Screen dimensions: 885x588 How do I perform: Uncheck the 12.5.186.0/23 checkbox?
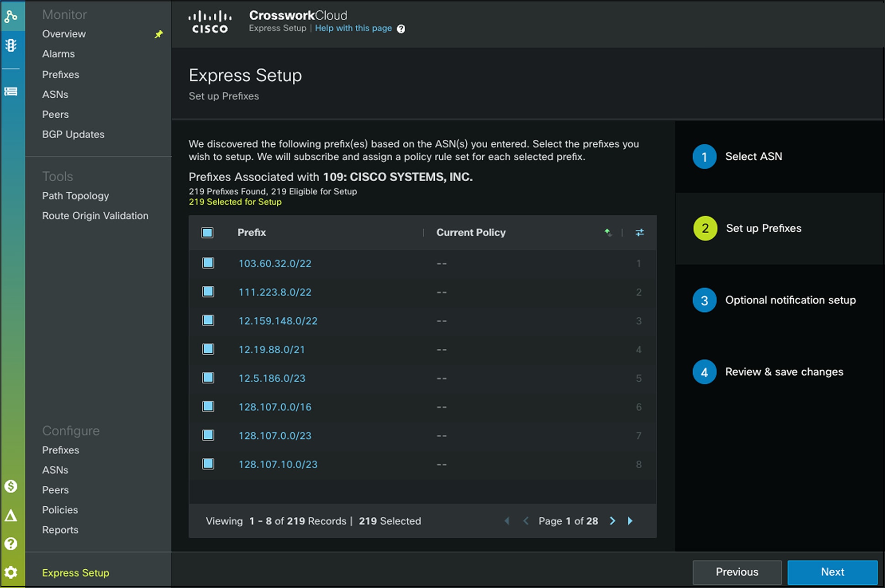tap(208, 378)
